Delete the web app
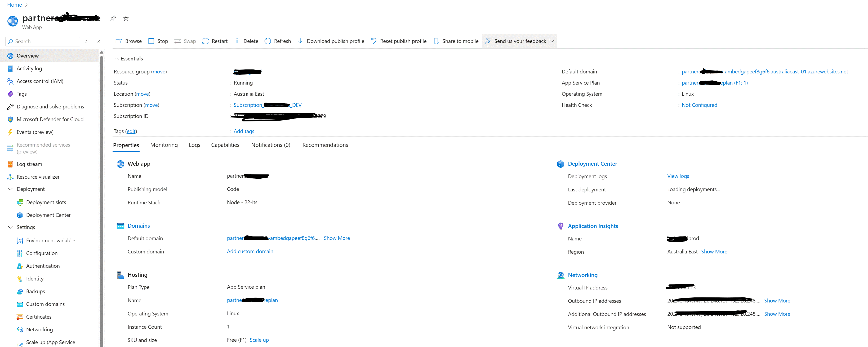This screenshot has height=347, width=868. (246, 41)
